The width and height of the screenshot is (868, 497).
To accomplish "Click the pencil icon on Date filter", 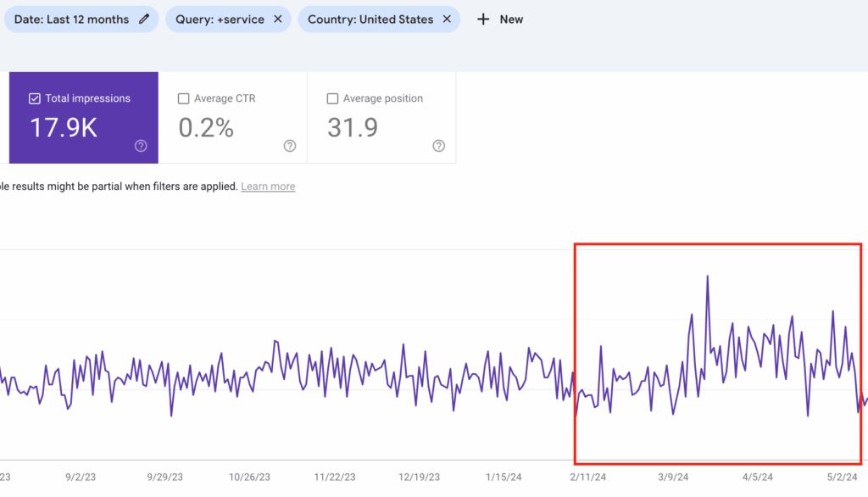I will click(145, 19).
